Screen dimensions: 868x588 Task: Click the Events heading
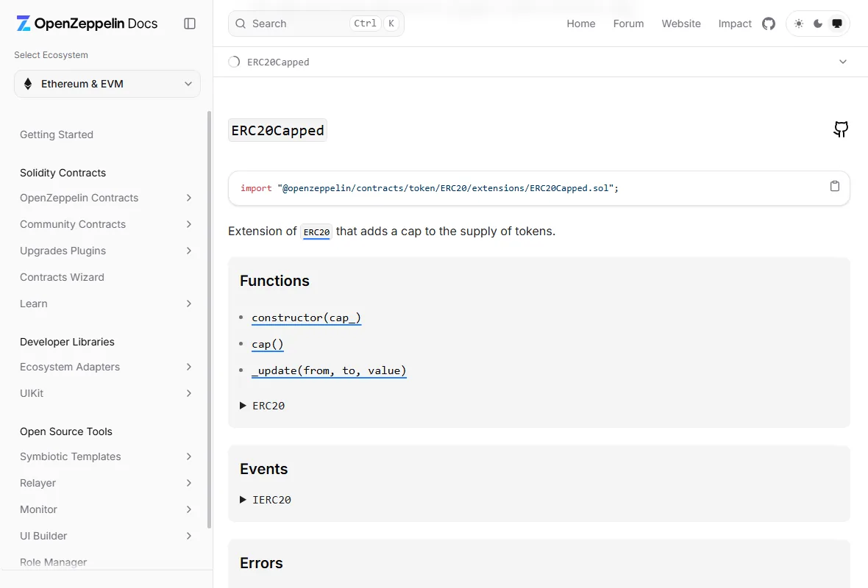click(x=263, y=469)
